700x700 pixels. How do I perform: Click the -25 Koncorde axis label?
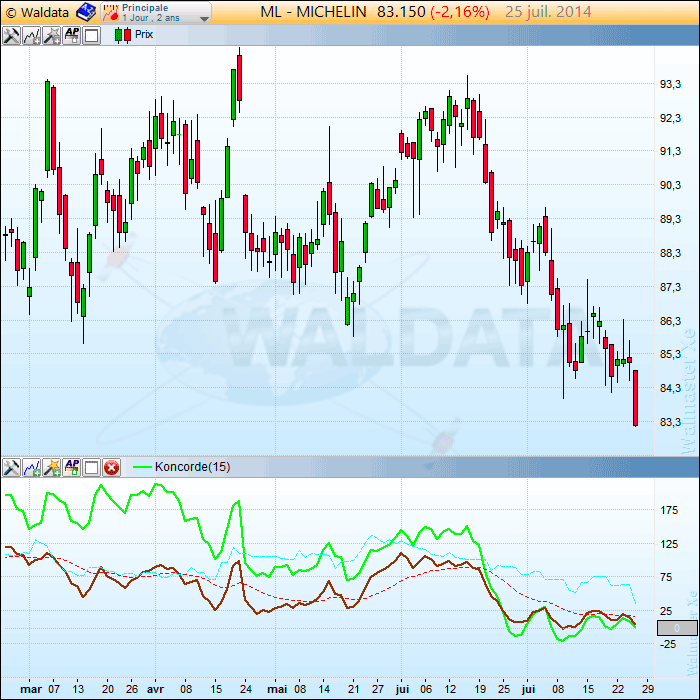point(667,644)
